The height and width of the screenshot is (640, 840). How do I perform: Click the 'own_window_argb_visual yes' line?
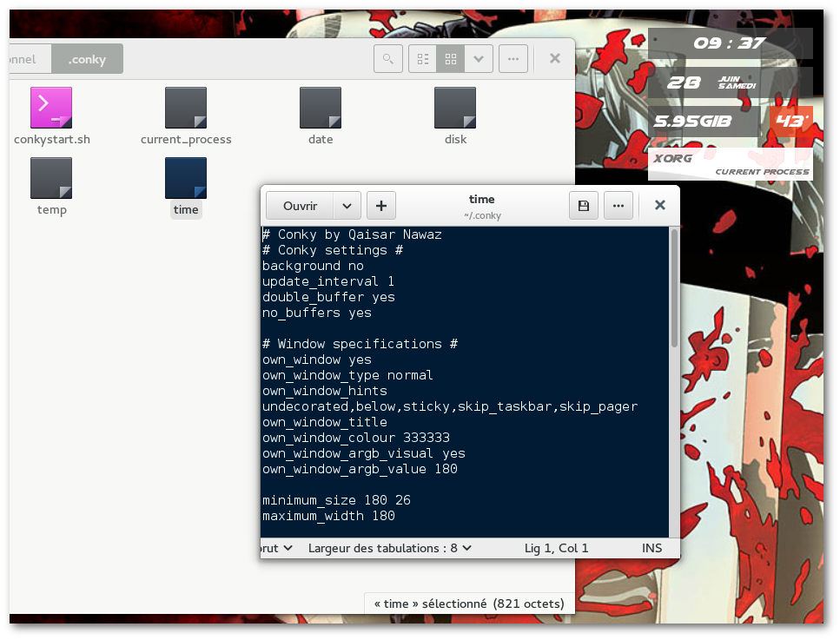pos(364,453)
